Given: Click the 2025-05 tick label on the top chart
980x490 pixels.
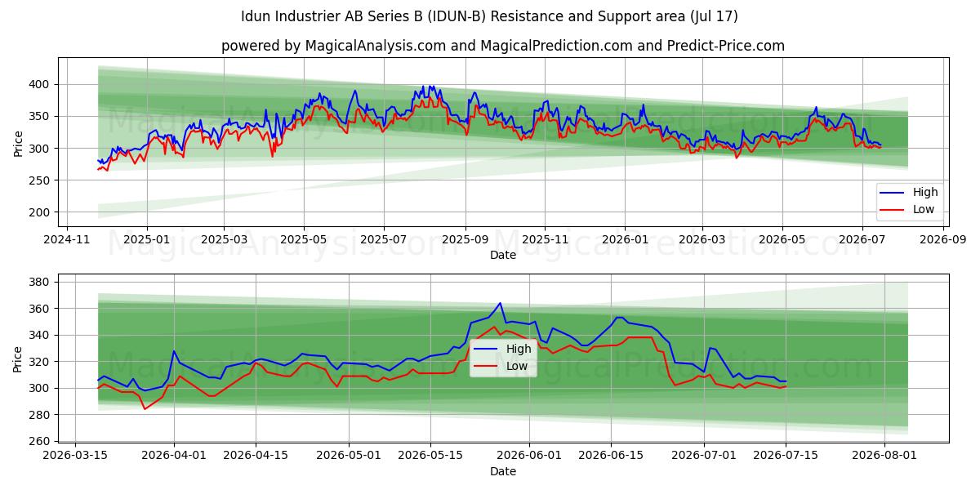Looking at the screenshot, I should [x=304, y=240].
